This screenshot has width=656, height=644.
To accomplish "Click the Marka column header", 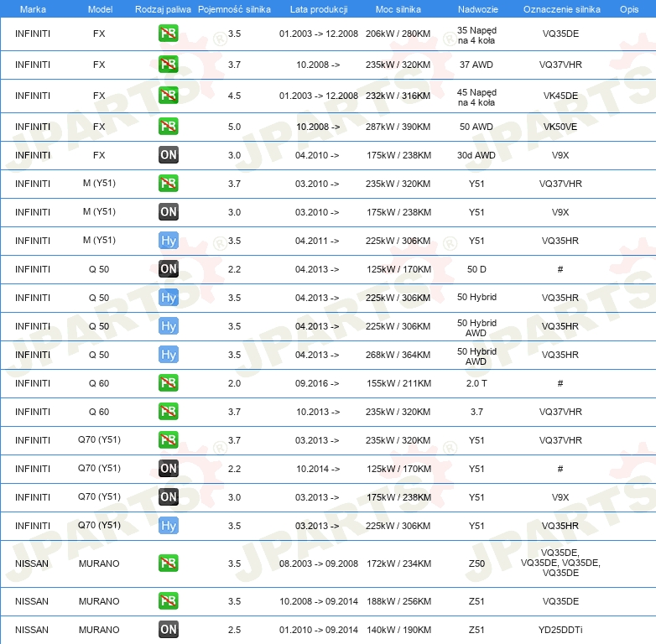I will click(x=33, y=9).
